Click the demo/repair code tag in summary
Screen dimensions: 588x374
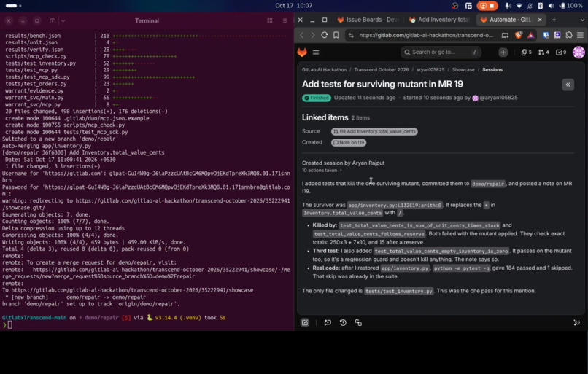click(488, 184)
